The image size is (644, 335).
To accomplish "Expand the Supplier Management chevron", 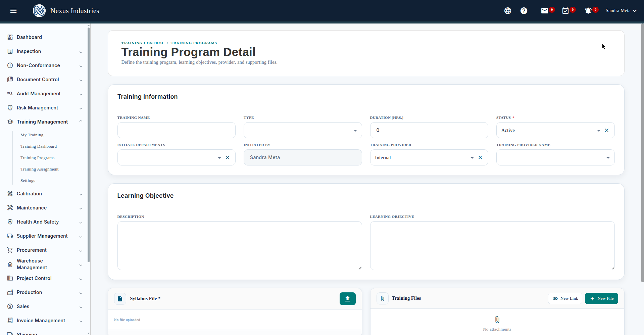I will 81,237.
